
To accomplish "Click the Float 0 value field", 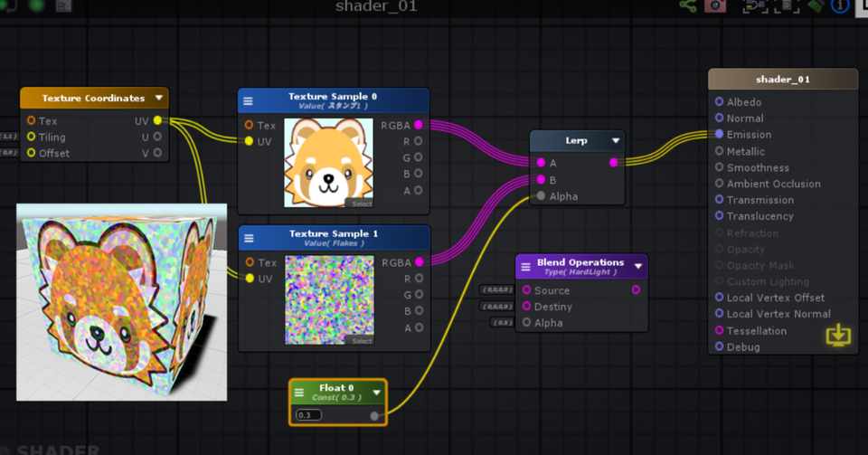I will click(309, 415).
